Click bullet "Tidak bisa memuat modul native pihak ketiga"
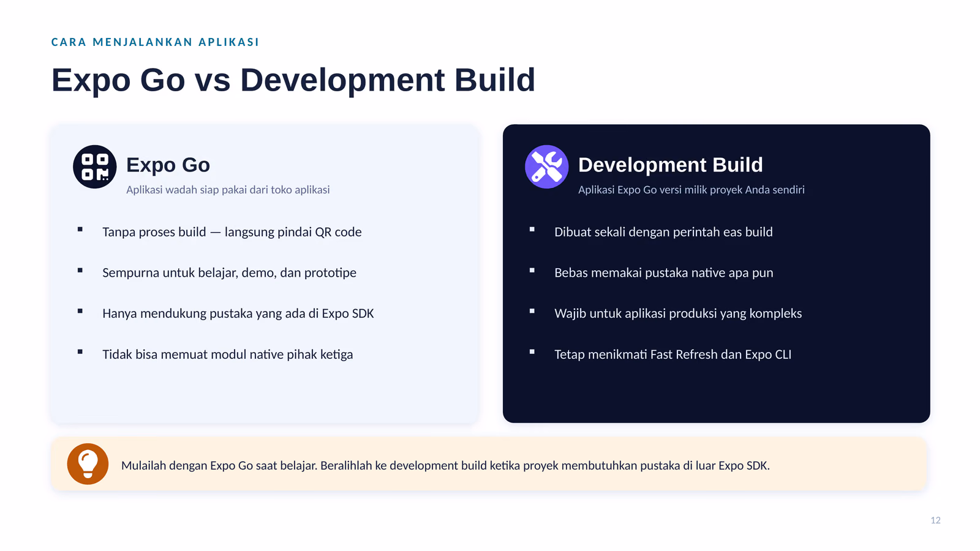 pos(228,354)
